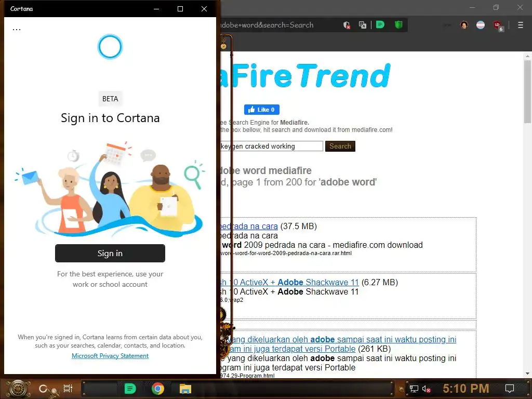The image size is (532, 399).
Task: Click 'page 1 from 200' results text
Action: click(x=274, y=182)
